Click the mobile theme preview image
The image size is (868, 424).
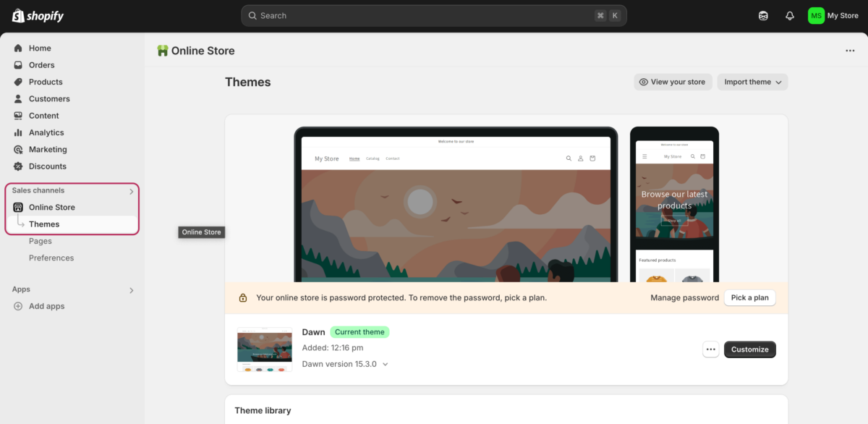(x=674, y=205)
